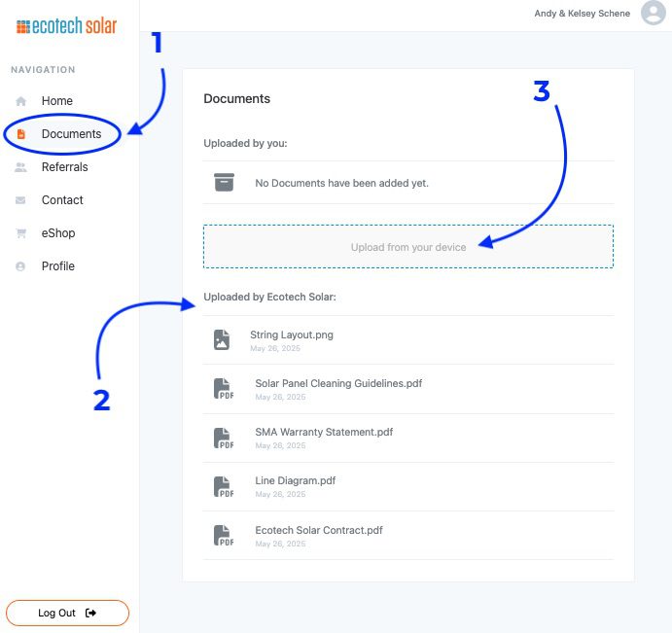This screenshot has height=633, width=672.
Task: Click the sign-out arrow icon in Log Out
Action: pos(90,613)
